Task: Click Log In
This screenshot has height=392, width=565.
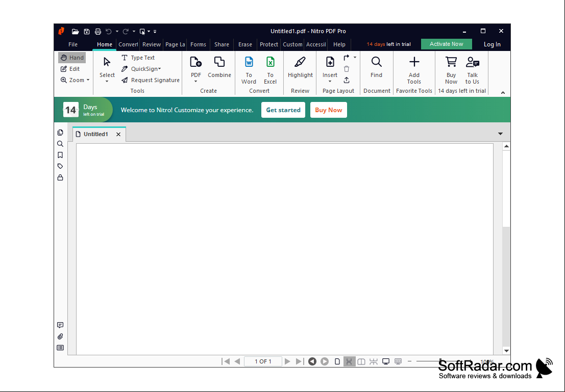Action: point(492,44)
